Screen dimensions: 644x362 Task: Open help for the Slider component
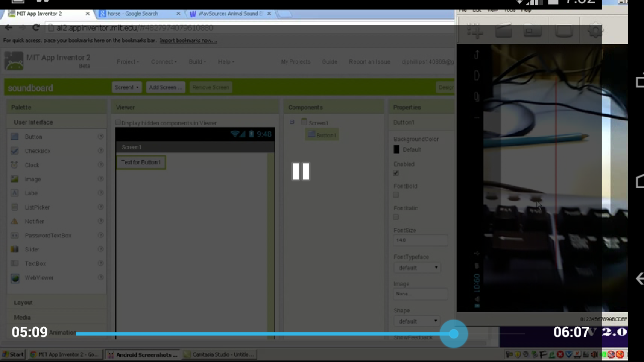(x=101, y=249)
